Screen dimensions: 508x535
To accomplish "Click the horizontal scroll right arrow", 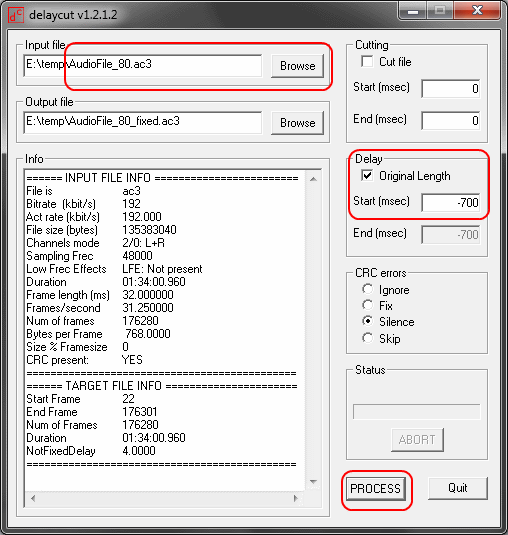I will [x=295, y=498].
